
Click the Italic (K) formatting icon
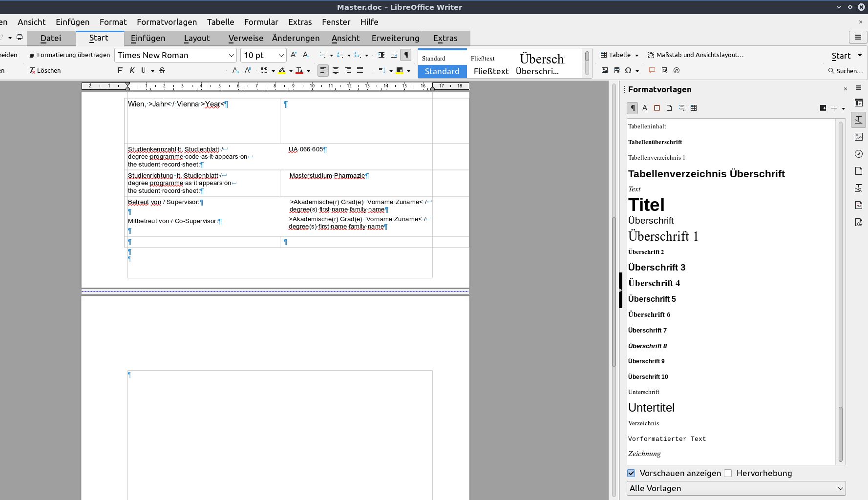tap(132, 71)
